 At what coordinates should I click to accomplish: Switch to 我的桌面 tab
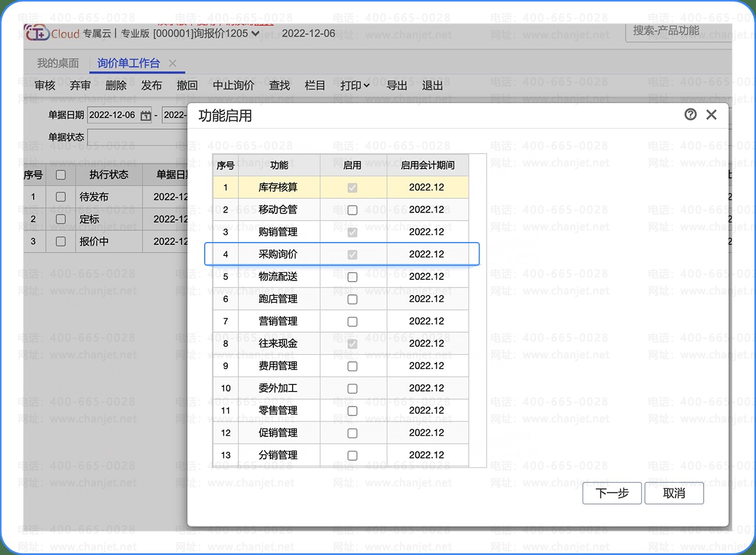58,63
